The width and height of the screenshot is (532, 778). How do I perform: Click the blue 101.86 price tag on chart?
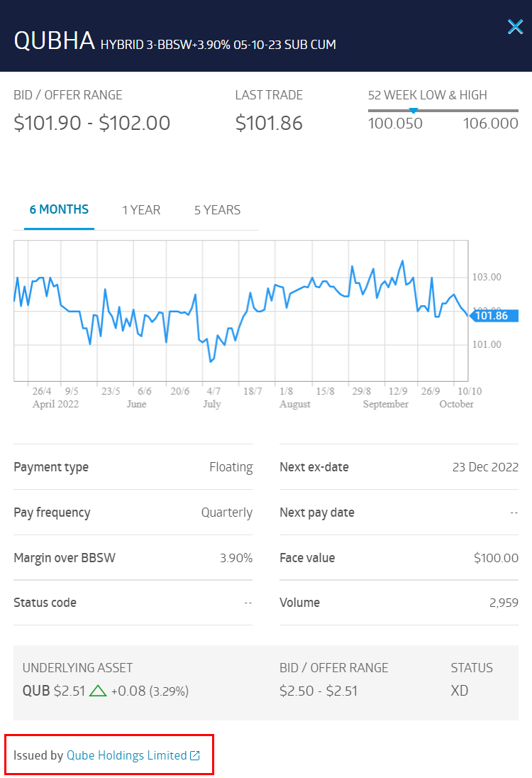click(x=489, y=316)
